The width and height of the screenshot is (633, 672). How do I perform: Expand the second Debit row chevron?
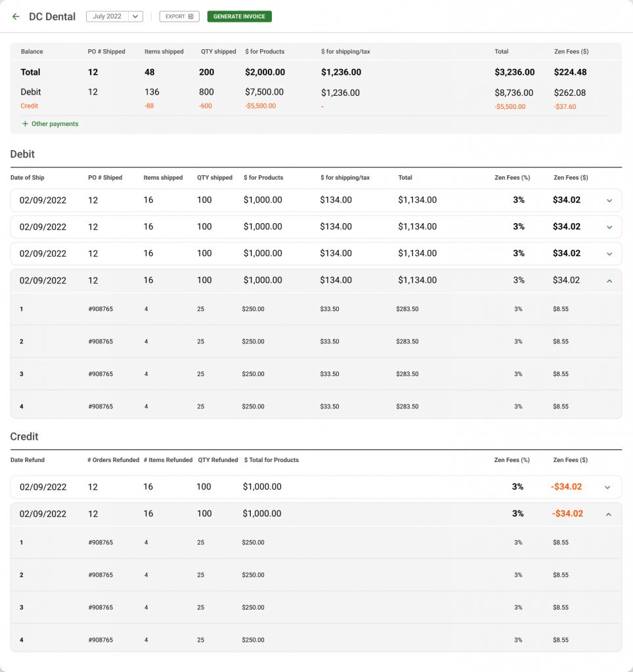[609, 227]
